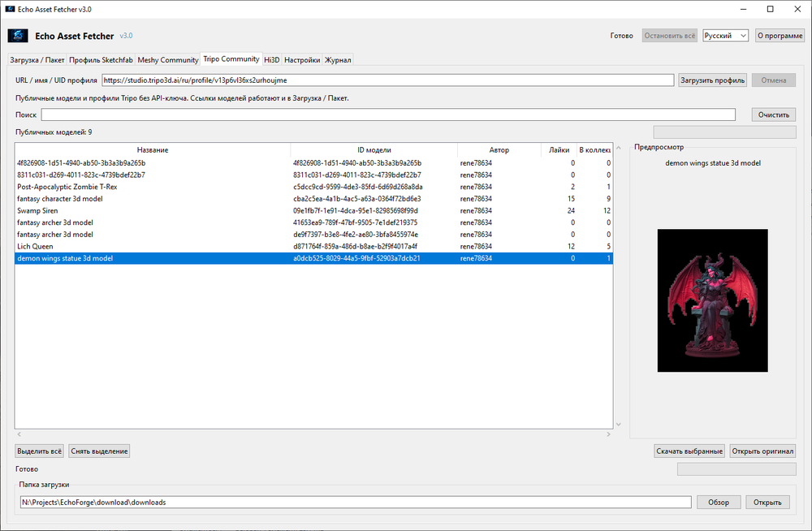Select the Lich Queen model row
Screen dimensions: 812x531
313,247
